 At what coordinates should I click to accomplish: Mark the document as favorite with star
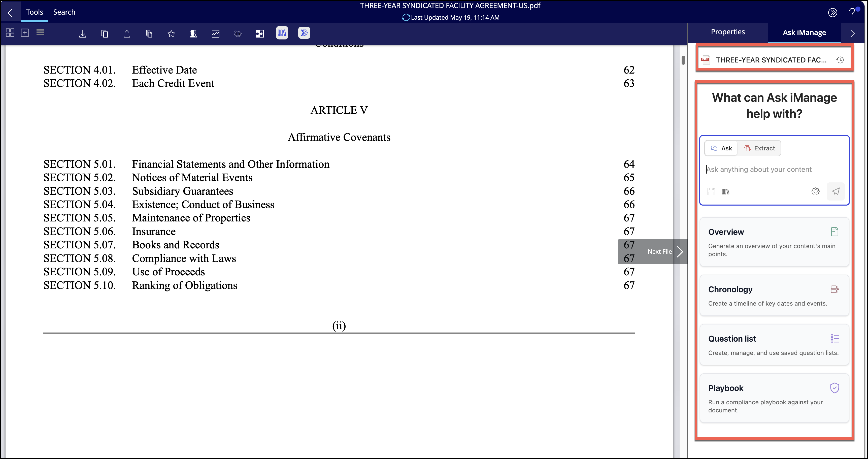click(x=172, y=33)
